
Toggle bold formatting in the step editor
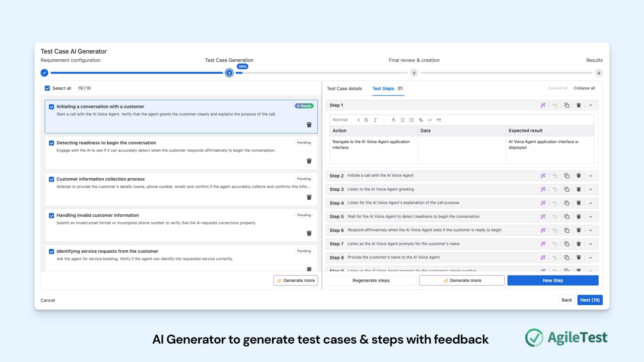tap(366, 120)
